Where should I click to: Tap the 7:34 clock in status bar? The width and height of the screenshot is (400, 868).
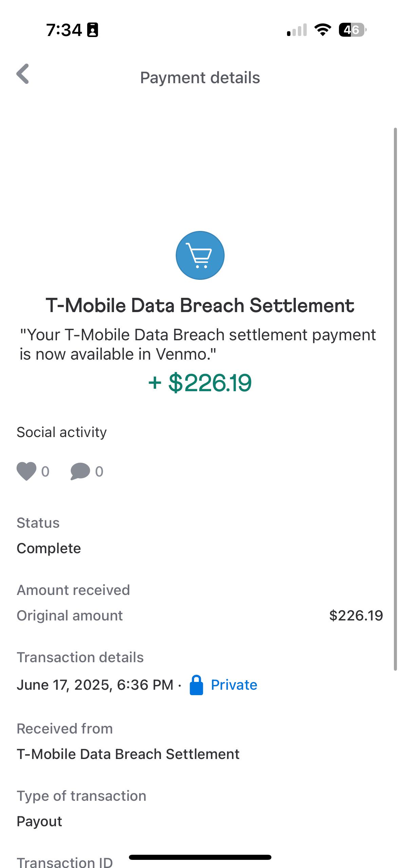point(64,30)
